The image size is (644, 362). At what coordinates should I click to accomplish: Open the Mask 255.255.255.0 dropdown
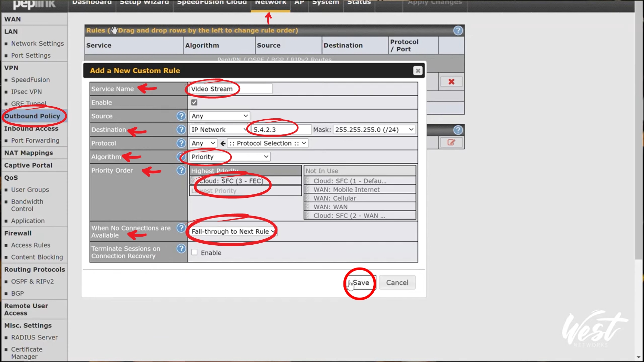pos(374,130)
